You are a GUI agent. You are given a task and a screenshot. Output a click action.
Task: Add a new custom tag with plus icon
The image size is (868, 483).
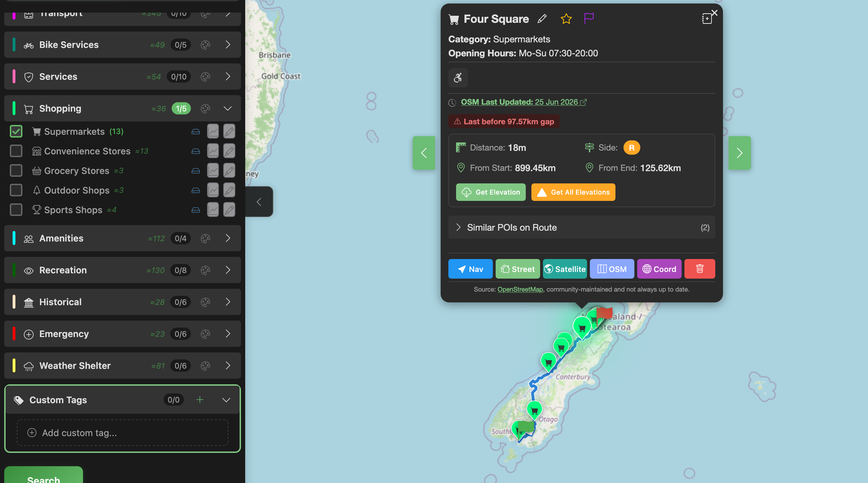point(200,400)
